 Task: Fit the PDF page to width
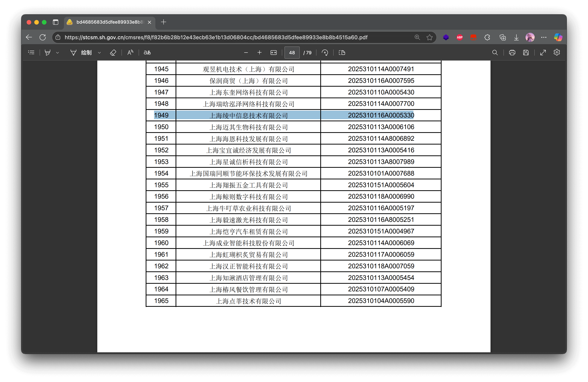(273, 52)
